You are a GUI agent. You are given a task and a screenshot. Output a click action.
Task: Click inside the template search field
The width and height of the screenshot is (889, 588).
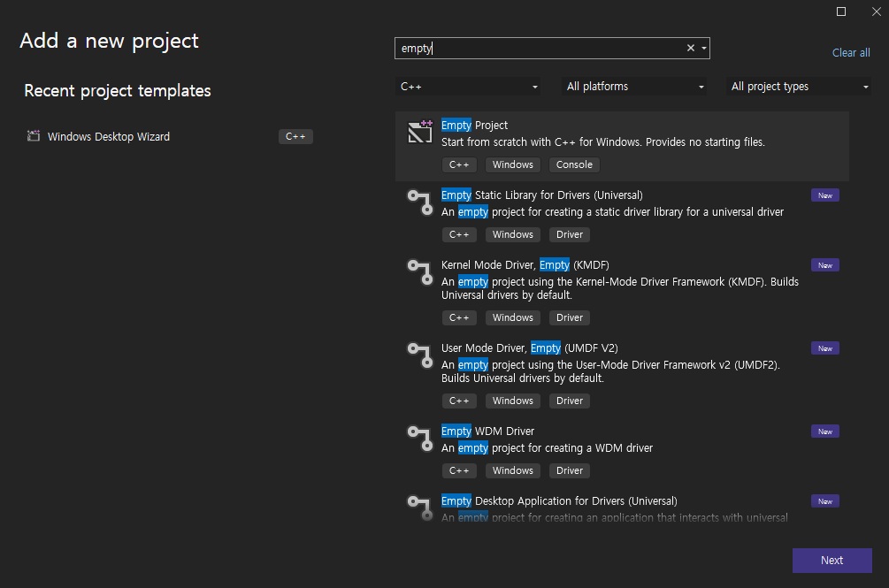[x=540, y=49]
